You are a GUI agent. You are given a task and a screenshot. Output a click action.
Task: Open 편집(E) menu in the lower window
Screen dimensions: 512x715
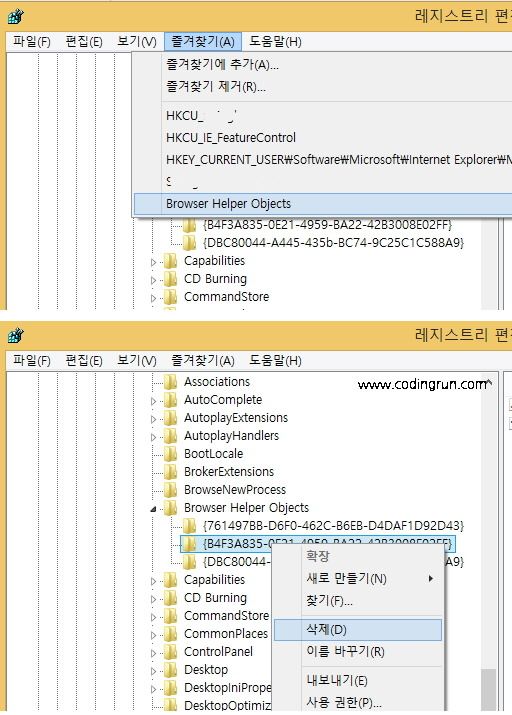(x=83, y=361)
